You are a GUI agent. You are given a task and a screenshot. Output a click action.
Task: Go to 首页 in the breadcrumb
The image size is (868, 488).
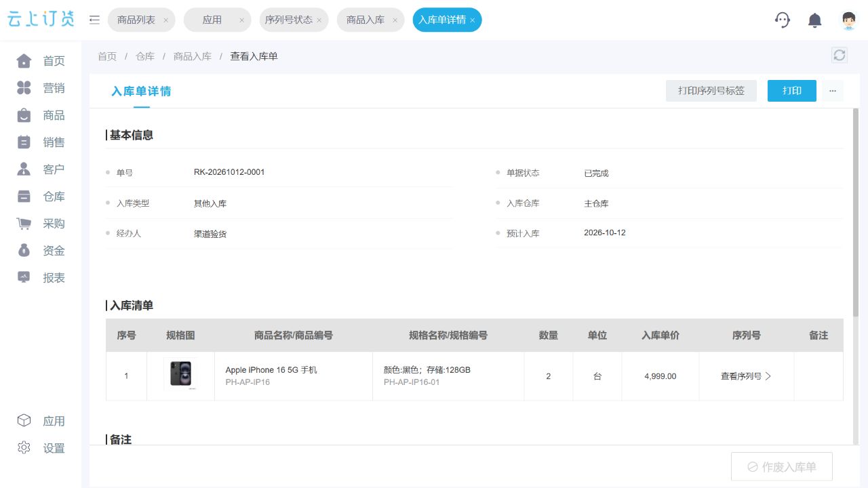point(107,56)
